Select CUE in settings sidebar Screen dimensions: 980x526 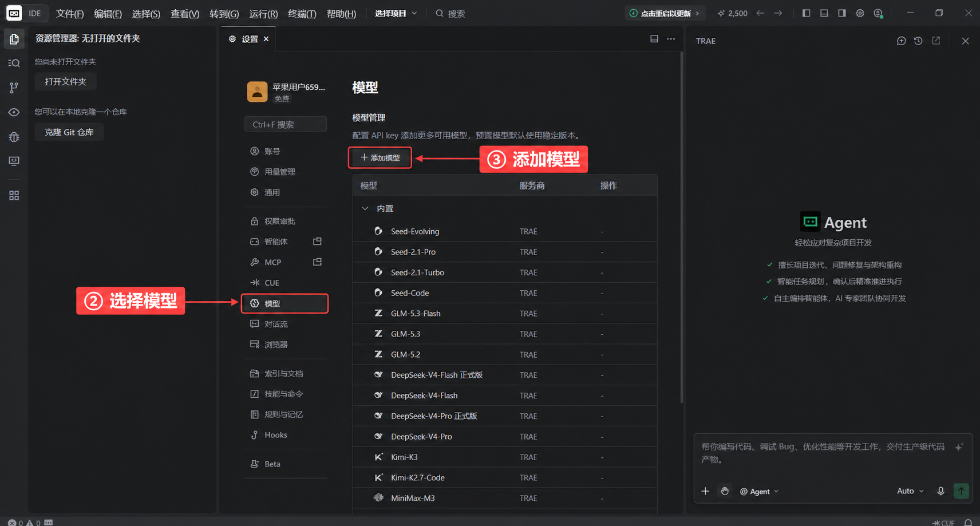click(284, 283)
